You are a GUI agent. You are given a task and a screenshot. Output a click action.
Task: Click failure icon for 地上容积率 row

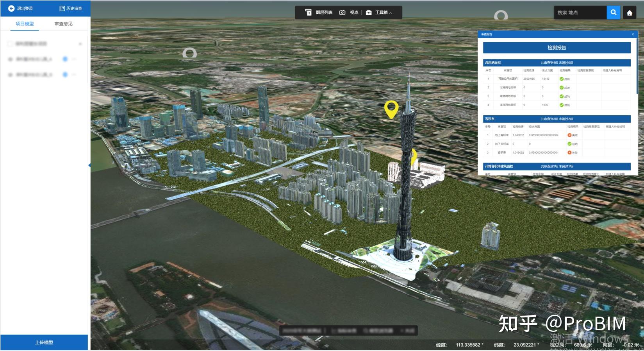[x=569, y=135]
